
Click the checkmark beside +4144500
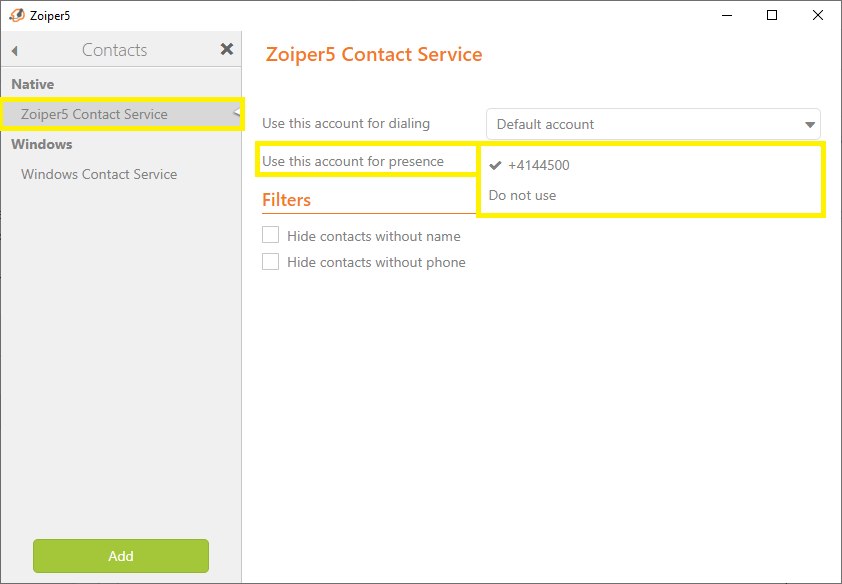pyautogui.click(x=495, y=165)
